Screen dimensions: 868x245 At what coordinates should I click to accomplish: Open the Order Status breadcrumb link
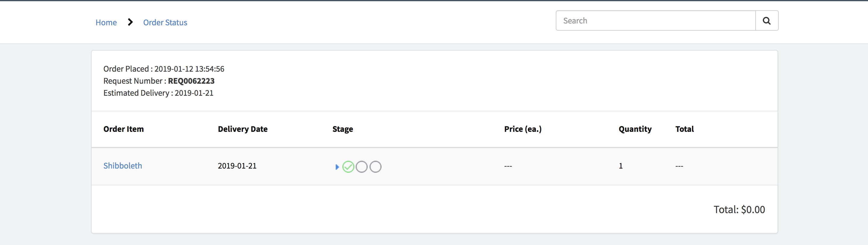(x=165, y=23)
